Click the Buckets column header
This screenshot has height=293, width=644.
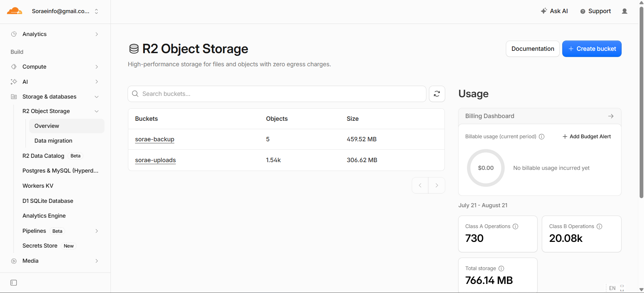146,119
